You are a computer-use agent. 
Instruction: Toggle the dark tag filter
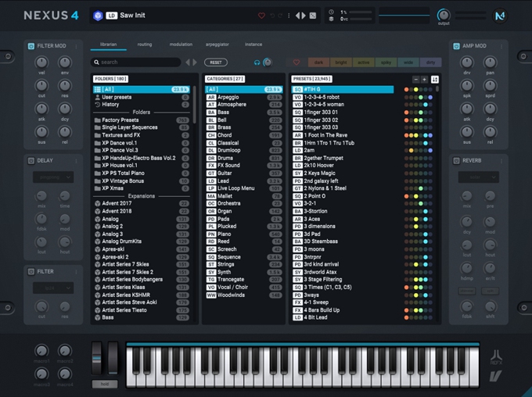tap(318, 63)
